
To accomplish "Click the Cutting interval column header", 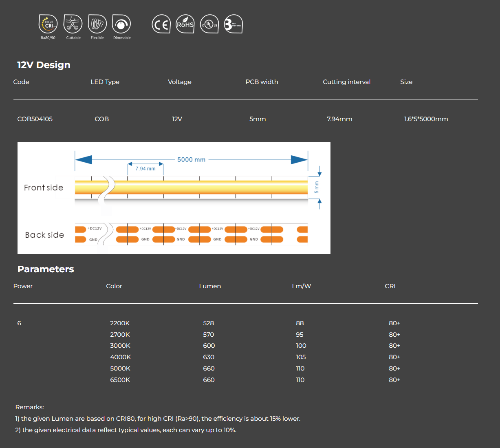I will (x=346, y=82).
